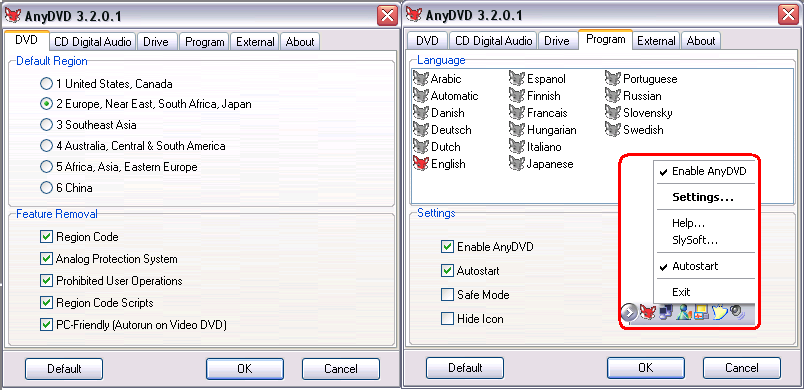Uncheck the Enable AnyDVD settings checkbox
This screenshot has height=390, width=804.
point(447,247)
